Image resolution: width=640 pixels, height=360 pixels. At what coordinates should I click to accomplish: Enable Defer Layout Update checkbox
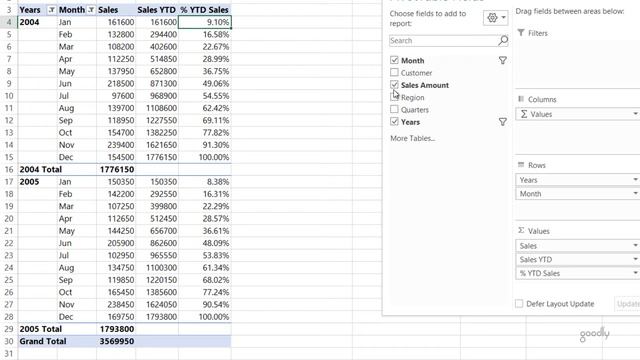coord(519,304)
